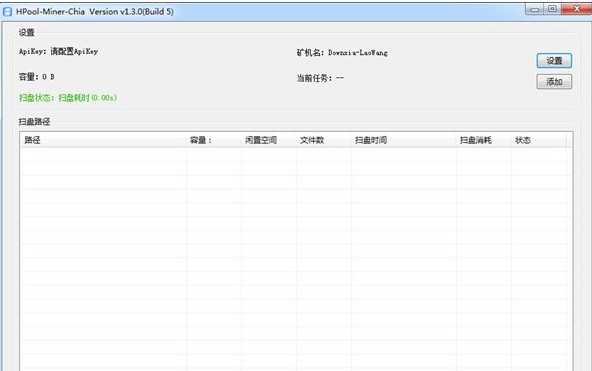592x371 pixels.
Task: Close the HPool-Miner-Chia window
Action: 577,9
